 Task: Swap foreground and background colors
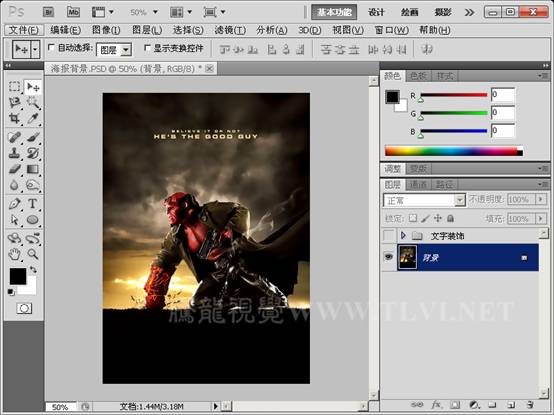[x=33, y=269]
